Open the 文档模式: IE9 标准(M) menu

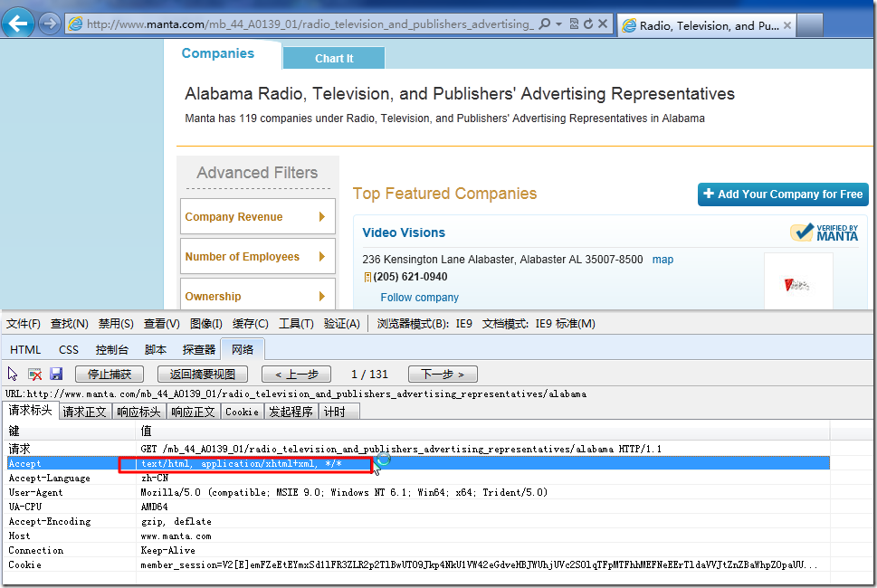point(539,324)
